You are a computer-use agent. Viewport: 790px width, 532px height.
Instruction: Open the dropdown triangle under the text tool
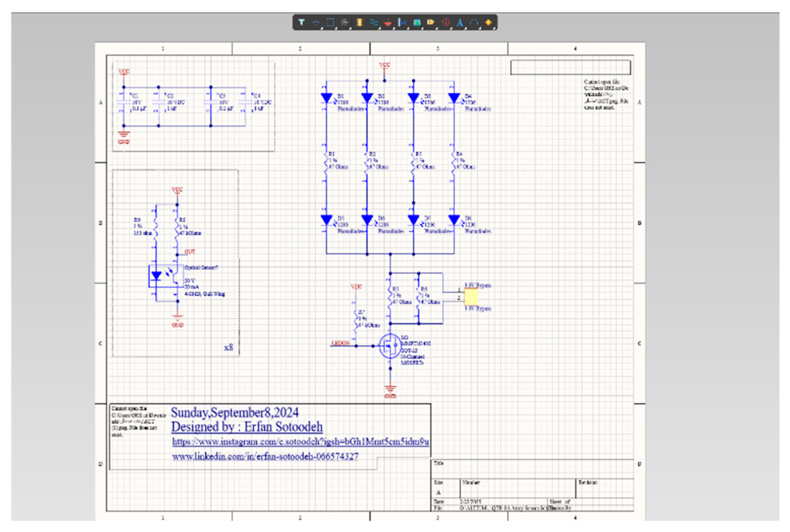coord(466,28)
